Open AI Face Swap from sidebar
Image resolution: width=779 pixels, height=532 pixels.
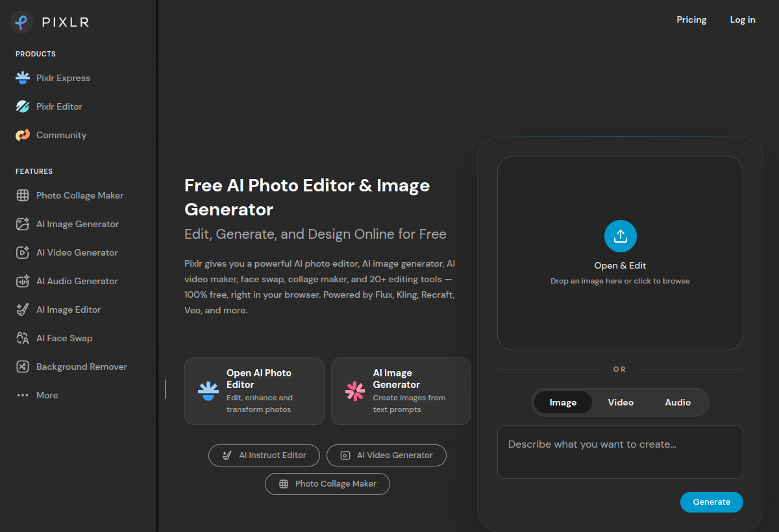click(x=64, y=338)
